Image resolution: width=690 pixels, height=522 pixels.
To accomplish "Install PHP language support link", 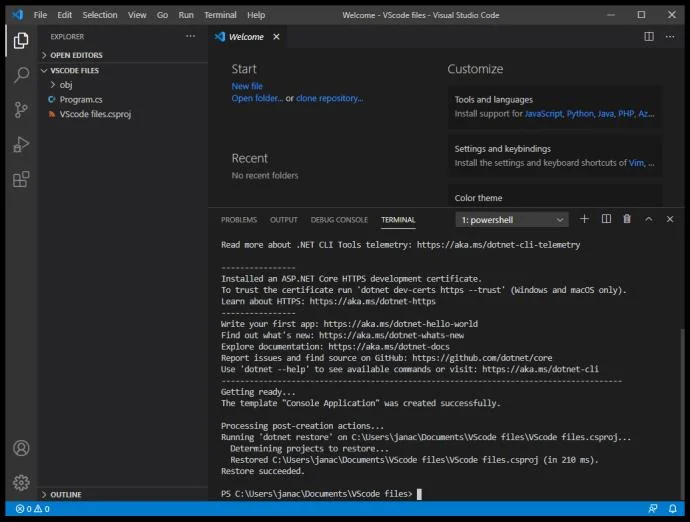I will click(x=626, y=114).
